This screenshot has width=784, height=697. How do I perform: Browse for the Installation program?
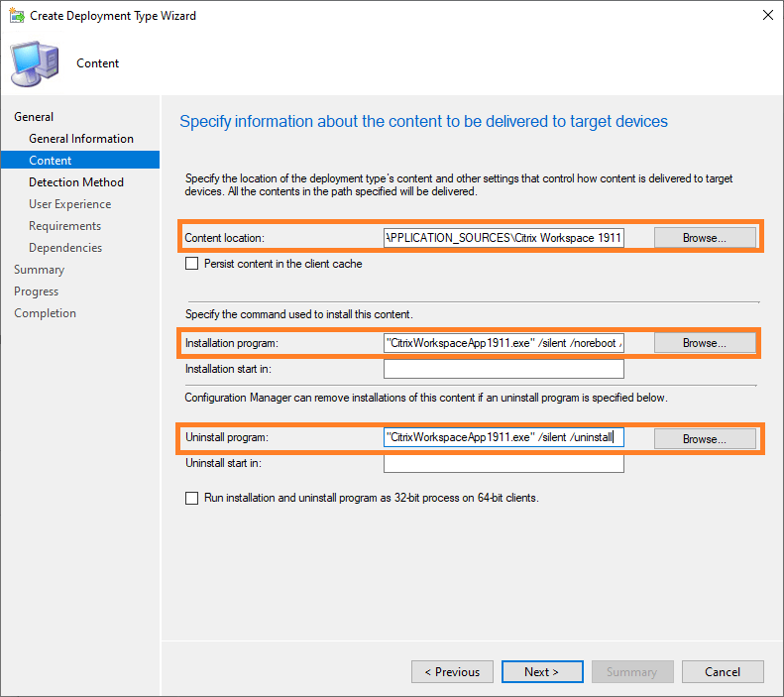pyautogui.click(x=705, y=343)
